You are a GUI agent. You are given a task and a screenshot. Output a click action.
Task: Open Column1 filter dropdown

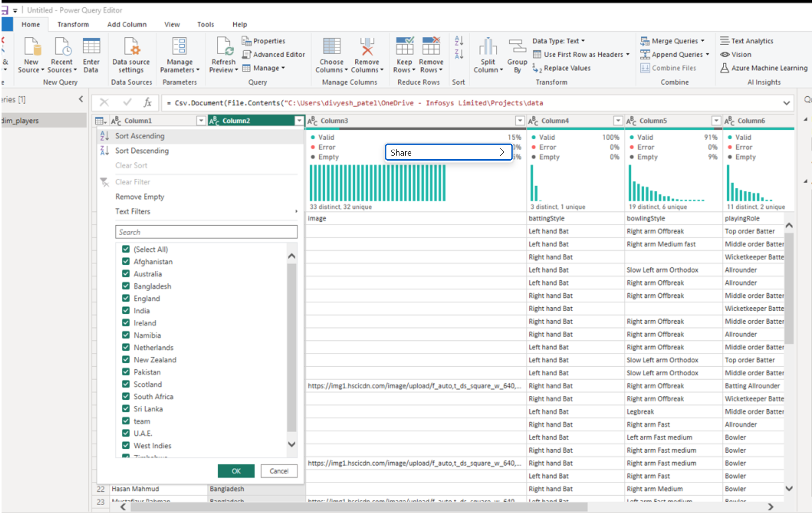tap(201, 121)
